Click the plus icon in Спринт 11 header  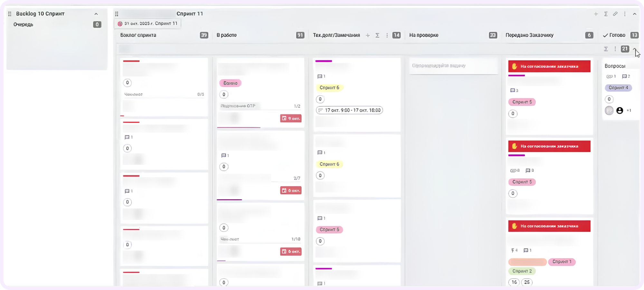596,14
